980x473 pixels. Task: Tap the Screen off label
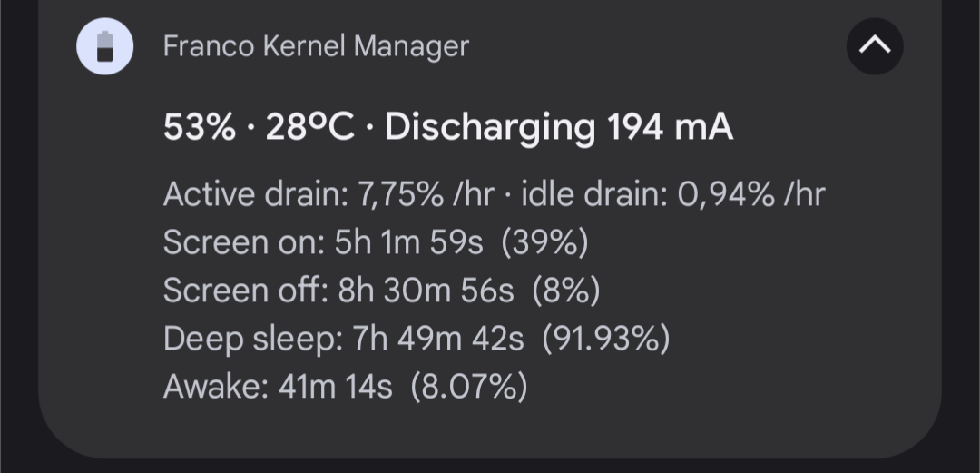[244, 291]
